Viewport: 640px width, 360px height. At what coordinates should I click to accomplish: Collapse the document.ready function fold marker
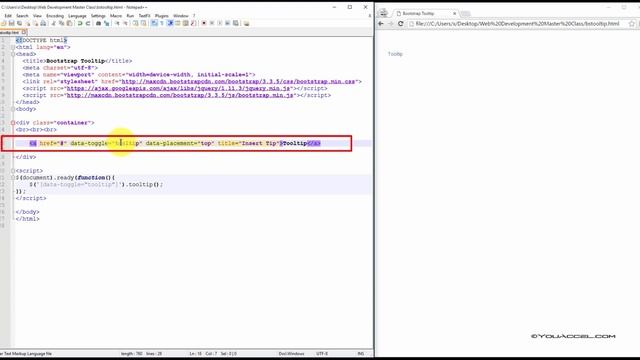(x=13, y=178)
